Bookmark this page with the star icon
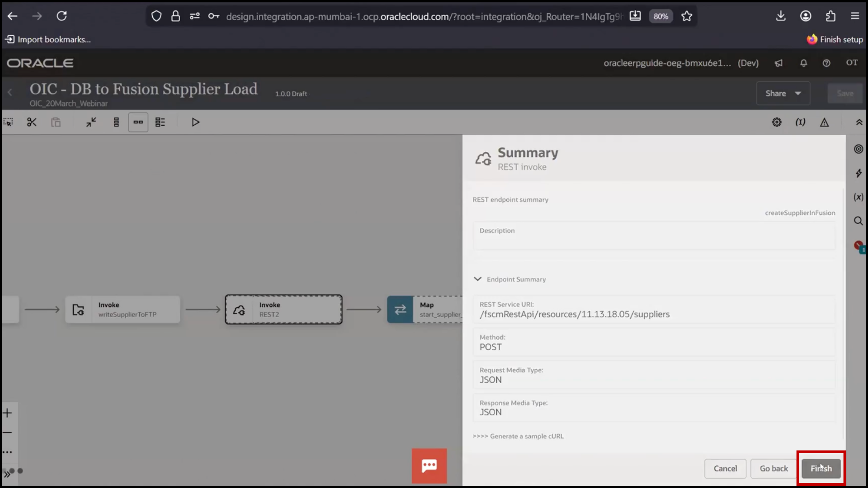The height and width of the screenshot is (488, 868). click(x=687, y=16)
